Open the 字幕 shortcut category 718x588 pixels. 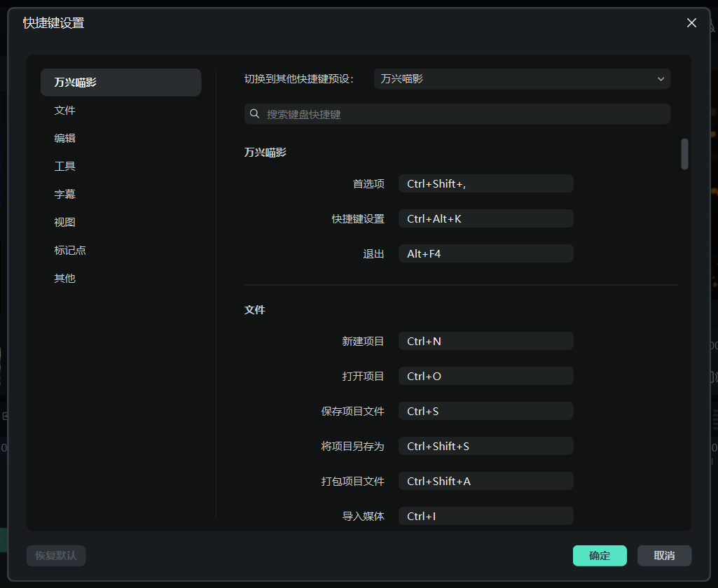[64, 194]
